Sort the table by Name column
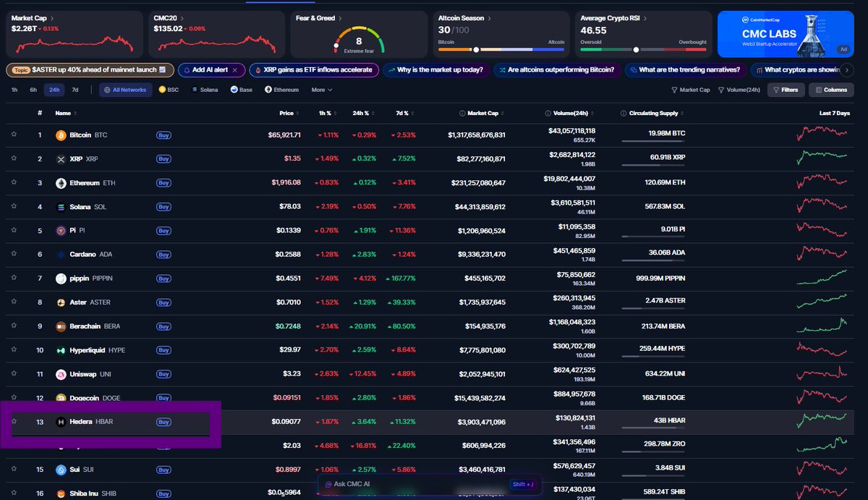The image size is (868, 500). (x=65, y=114)
